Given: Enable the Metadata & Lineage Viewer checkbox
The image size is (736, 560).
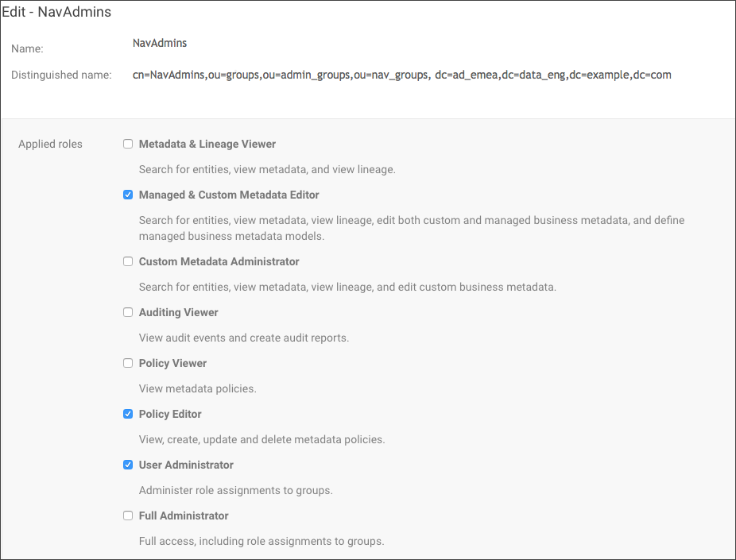Looking at the screenshot, I should point(128,144).
